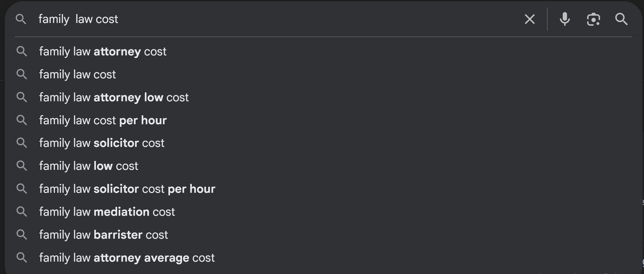Select 'family law cost per hour' suggestion
This screenshot has height=274, width=644.
(103, 120)
